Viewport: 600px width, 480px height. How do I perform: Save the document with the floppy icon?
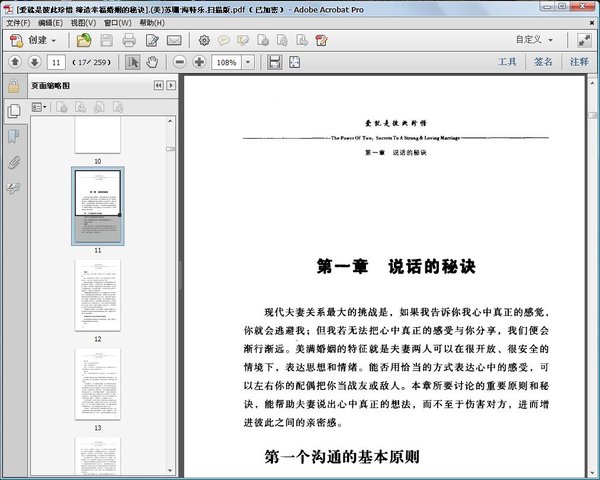[x=106, y=40]
